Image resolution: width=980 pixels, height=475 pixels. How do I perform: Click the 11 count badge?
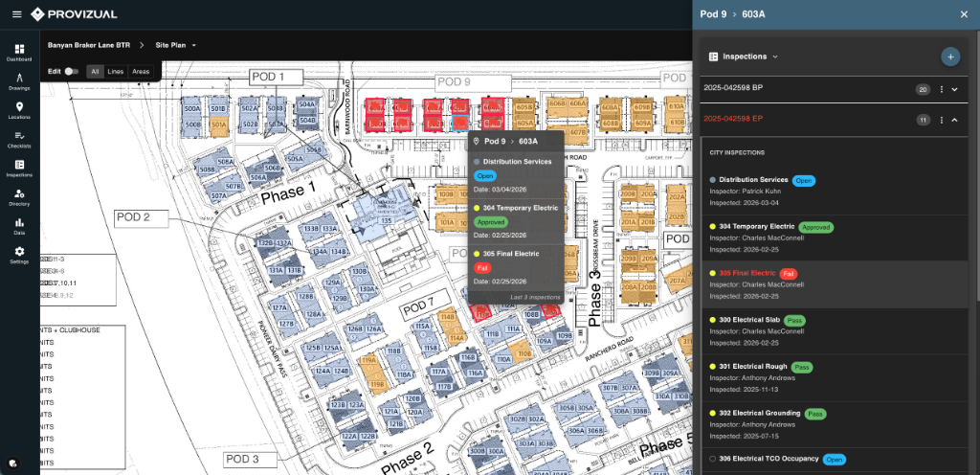[x=924, y=120]
